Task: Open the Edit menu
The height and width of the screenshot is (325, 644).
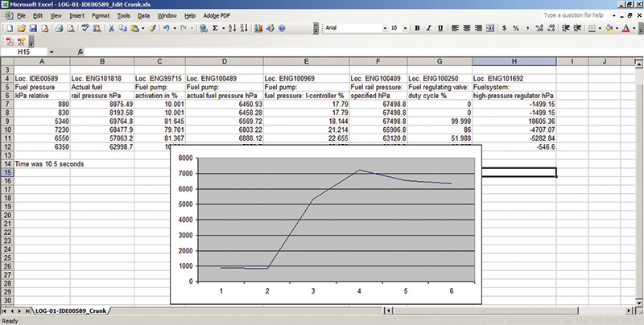Action: (x=38, y=15)
